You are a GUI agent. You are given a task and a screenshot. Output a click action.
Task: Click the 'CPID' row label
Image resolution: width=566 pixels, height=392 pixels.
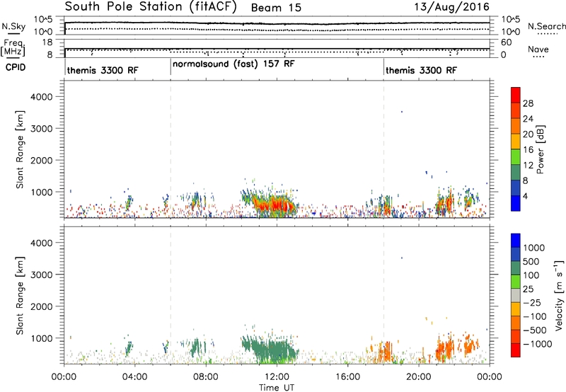click(x=16, y=67)
